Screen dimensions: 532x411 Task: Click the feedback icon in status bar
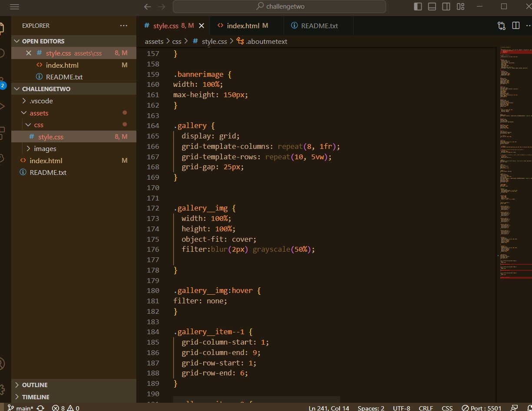[514, 408]
